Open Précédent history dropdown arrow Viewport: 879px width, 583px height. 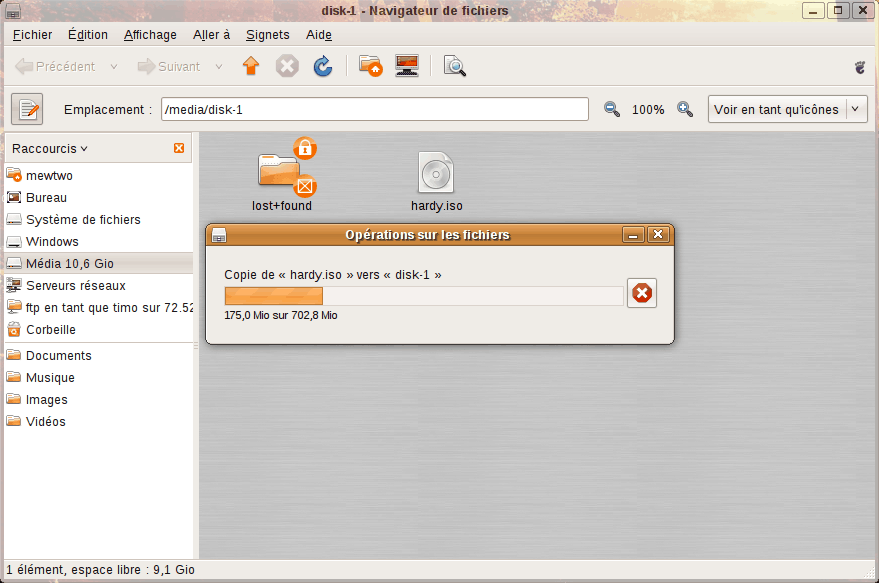(114, 66)
